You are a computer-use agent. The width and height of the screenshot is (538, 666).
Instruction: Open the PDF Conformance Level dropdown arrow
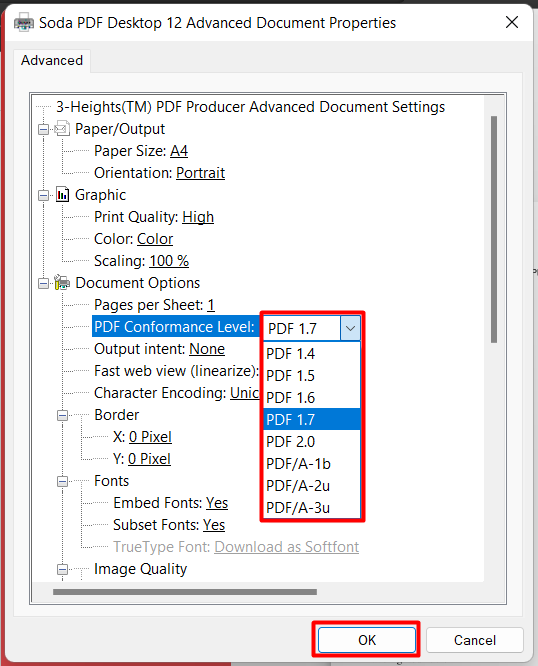[350, 328]
